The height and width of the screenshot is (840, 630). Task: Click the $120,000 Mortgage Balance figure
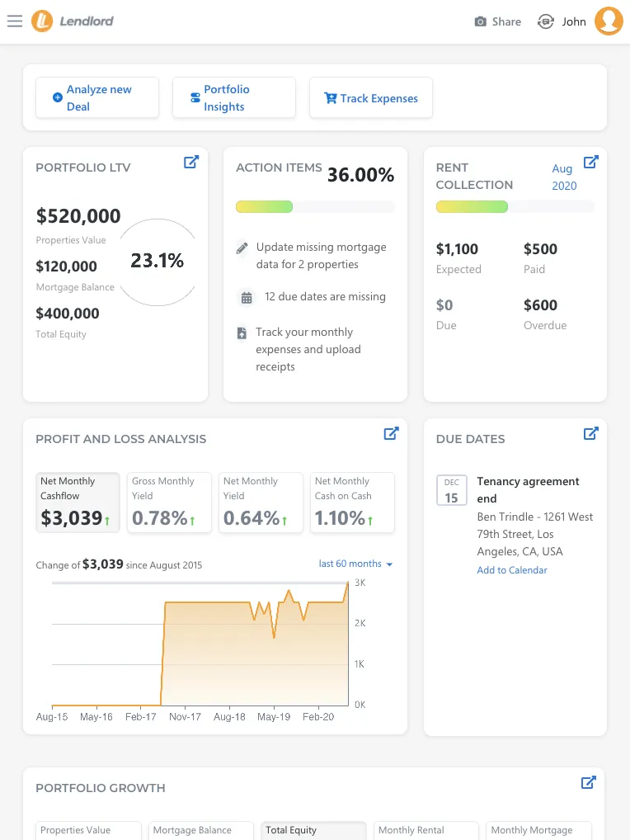pyautogui.click(x=66, y=267)
